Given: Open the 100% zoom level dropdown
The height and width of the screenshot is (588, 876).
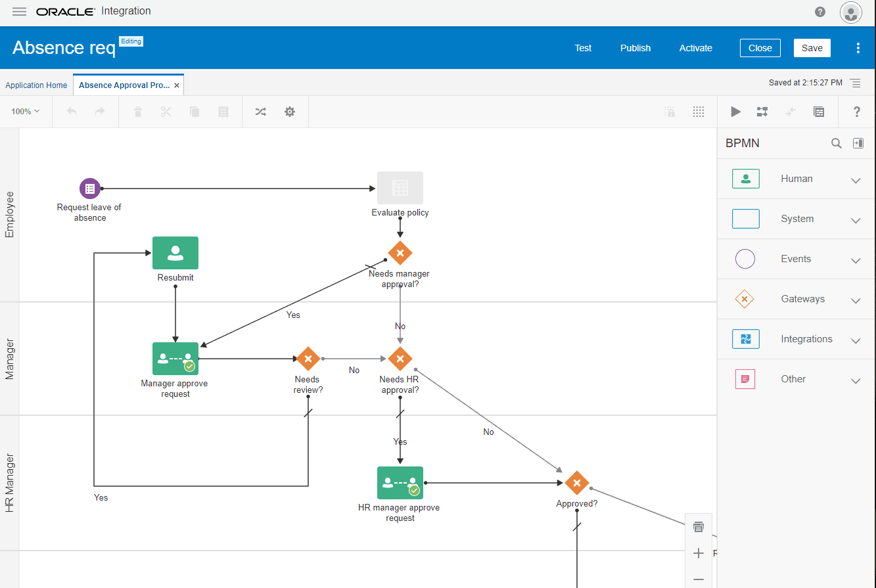Looking at the screenshot, I should 25,112.
